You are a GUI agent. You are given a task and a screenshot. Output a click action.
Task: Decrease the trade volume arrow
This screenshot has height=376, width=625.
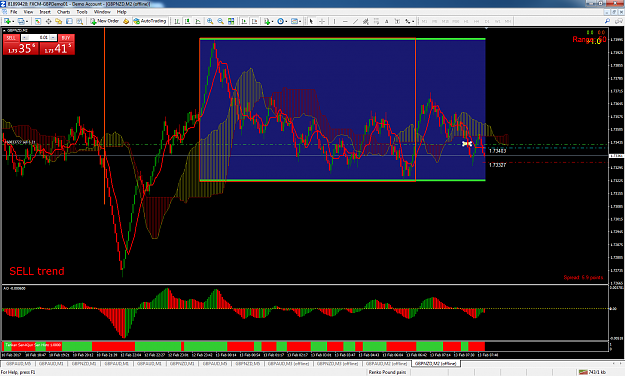pyautogui.click(x=25, y=37)
